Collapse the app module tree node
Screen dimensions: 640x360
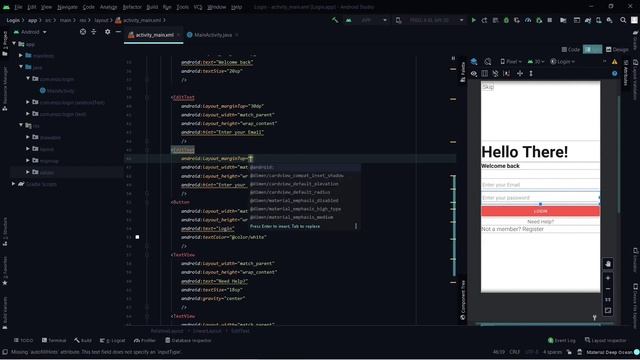click(14, 44)
